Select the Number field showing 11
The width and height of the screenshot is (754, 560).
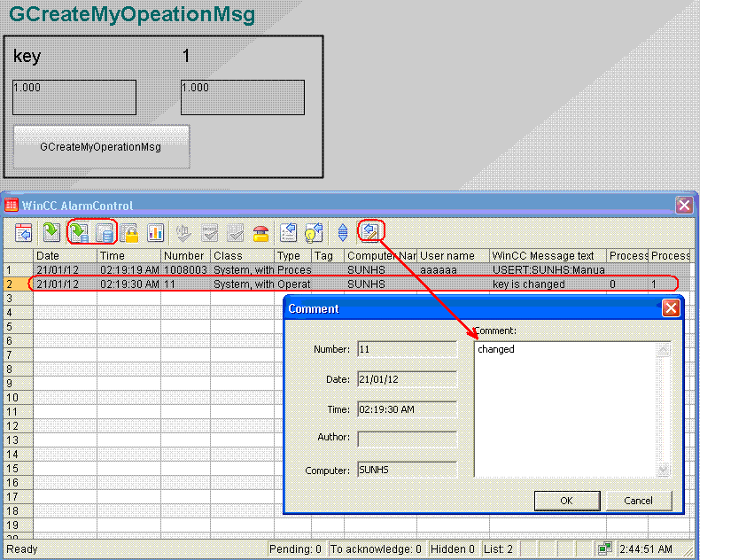click(407, 349)
